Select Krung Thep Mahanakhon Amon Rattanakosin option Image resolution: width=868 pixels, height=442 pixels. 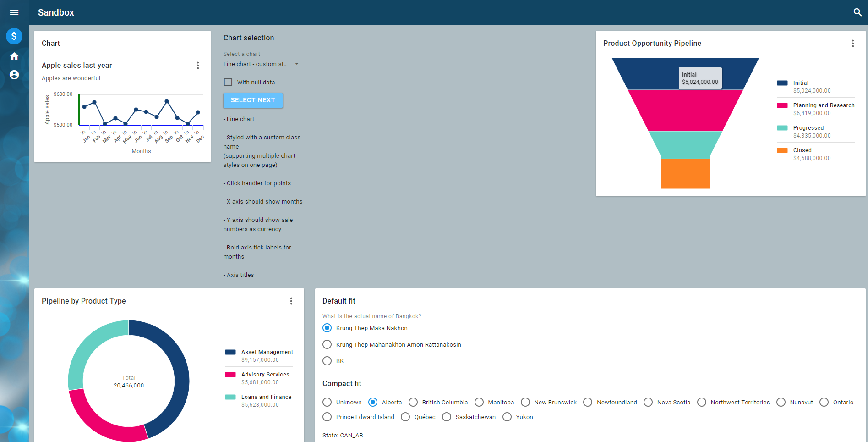[x=327, y=345]
